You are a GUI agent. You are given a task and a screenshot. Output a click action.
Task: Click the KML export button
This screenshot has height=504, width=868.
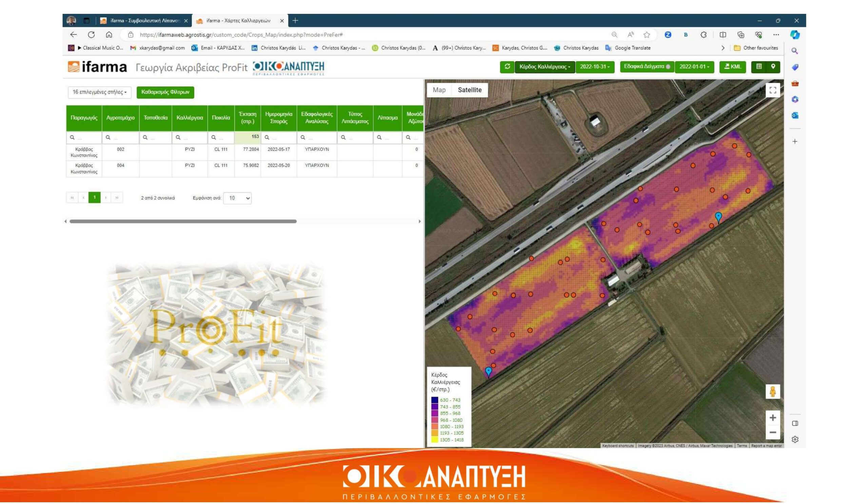(x=732, y=67)
